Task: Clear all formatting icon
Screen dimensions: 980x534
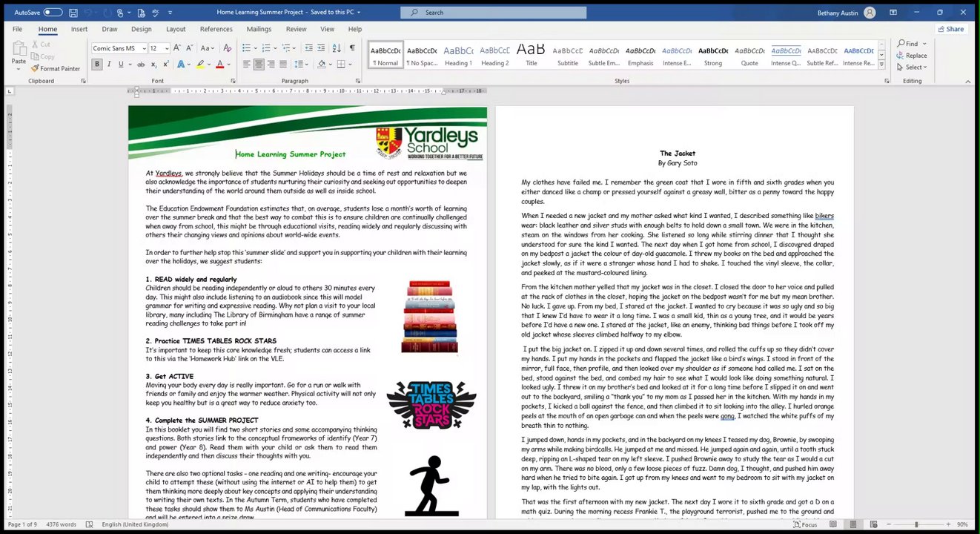Action: tap(227, 48)
